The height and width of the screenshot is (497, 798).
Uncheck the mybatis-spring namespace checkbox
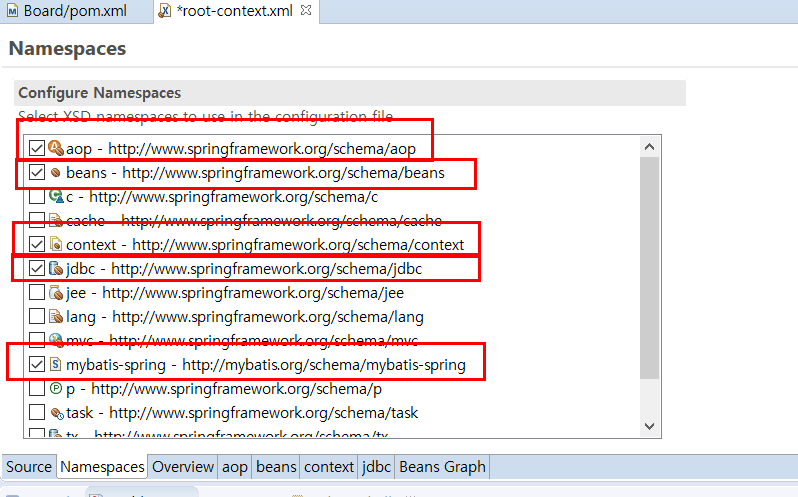37,364
